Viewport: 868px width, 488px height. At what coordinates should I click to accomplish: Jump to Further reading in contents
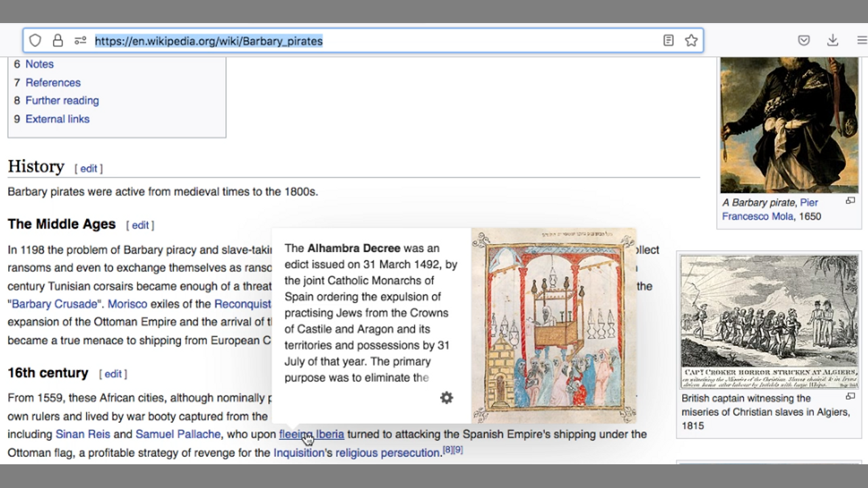[x=62, y=100]
